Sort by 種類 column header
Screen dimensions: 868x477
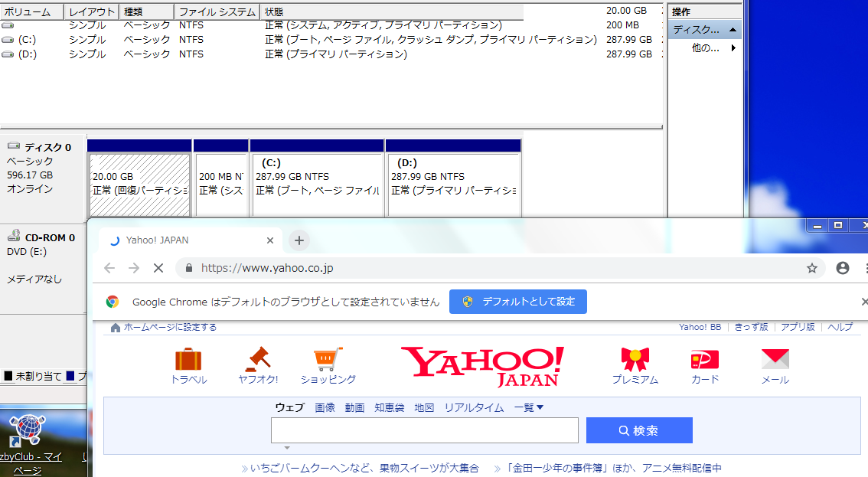(147, 11)
